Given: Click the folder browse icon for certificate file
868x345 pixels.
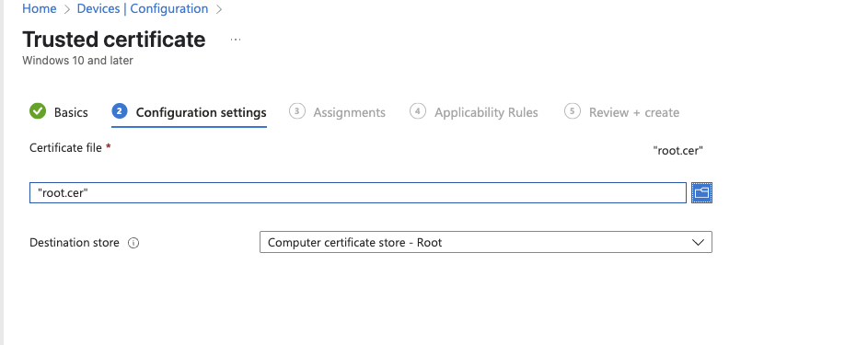Looking at the screenshot, I should point(701,192).
